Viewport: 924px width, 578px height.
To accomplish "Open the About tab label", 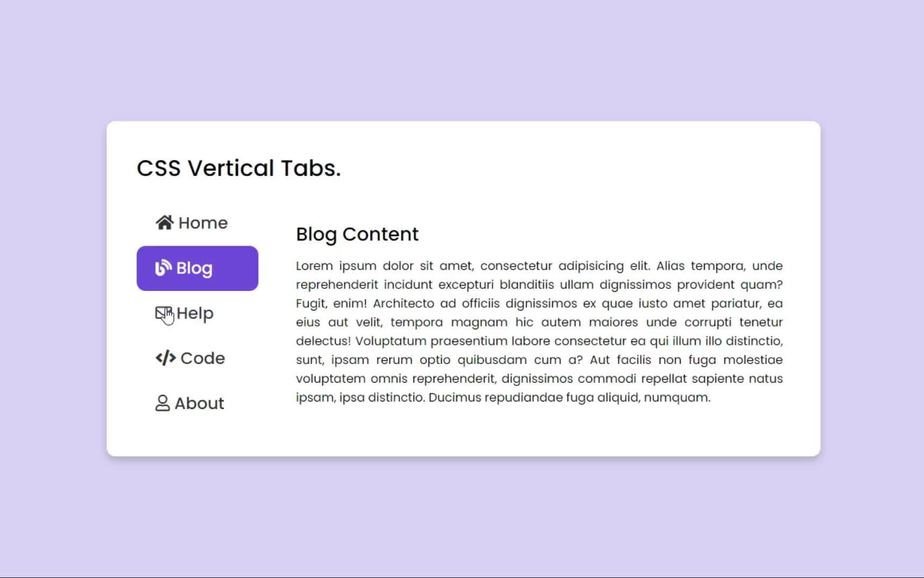I will [x=199, y=403].
